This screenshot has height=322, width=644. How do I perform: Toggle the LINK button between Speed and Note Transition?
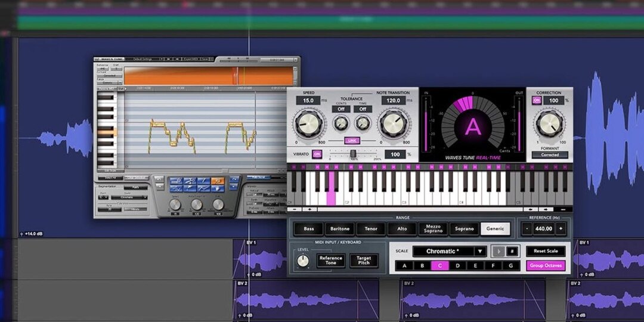click(352, 141)
